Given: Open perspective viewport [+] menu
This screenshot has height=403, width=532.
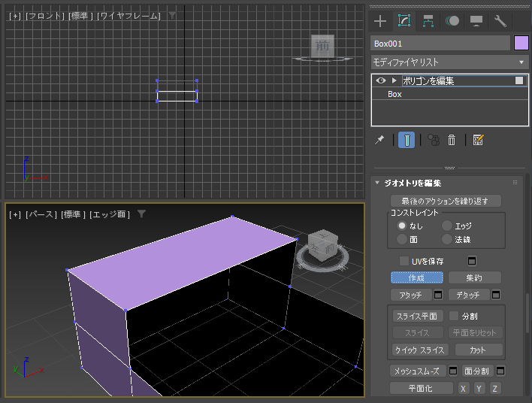Looking at the screenshot, I should pos(14,214).
